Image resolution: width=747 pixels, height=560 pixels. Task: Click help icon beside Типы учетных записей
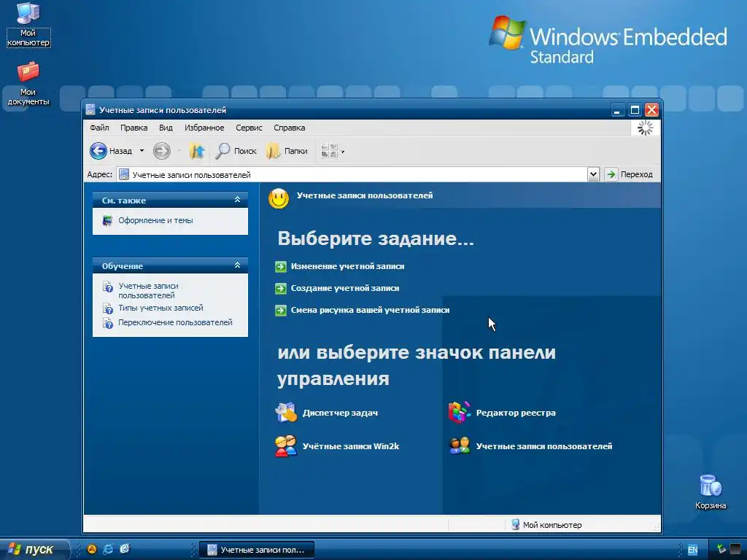(108, 308)
